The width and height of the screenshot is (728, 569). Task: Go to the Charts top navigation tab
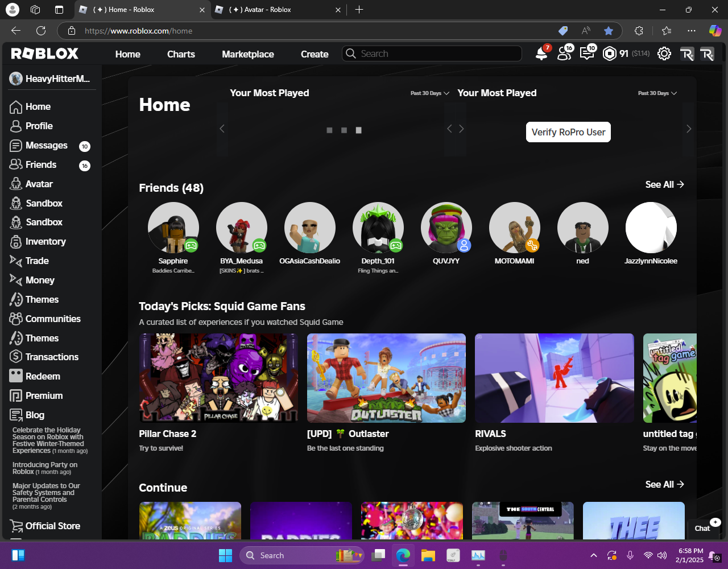pos(181,54)
